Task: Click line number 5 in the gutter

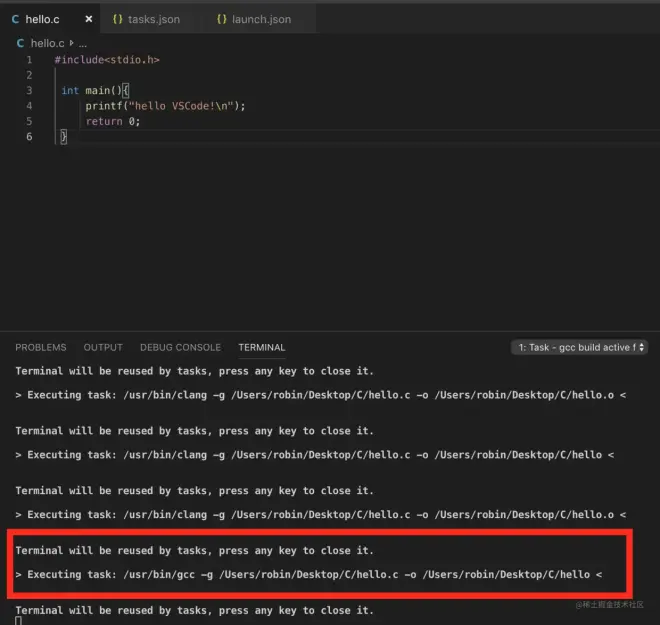Action: click(29, 121)
